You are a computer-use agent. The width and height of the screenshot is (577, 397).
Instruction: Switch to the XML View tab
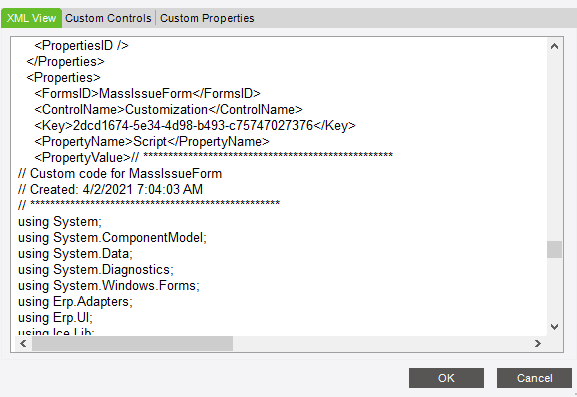pyautogui.click(x=31, y=18)
